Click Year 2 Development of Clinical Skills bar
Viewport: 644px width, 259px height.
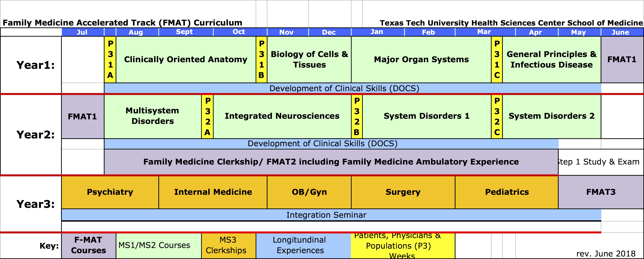click(x=331, y=144)
